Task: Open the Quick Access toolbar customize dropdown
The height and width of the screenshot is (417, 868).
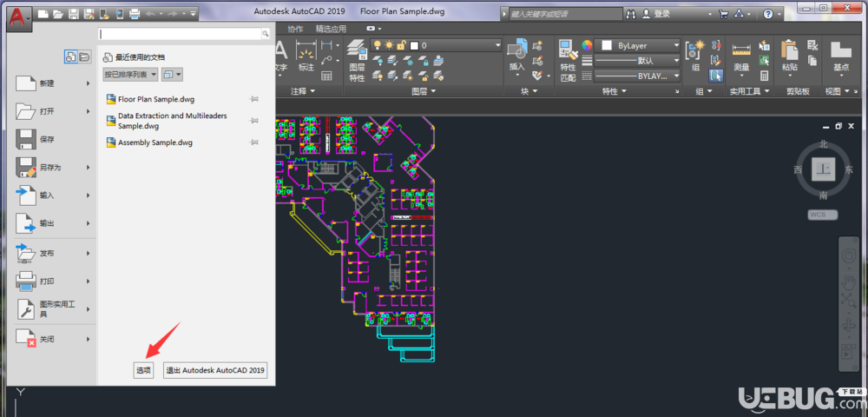Action: point(193,14)
